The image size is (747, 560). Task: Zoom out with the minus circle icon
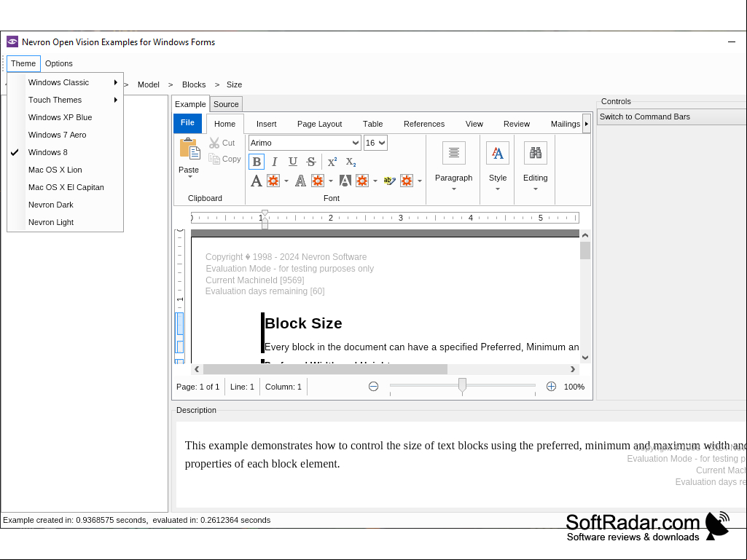[373, 387]
